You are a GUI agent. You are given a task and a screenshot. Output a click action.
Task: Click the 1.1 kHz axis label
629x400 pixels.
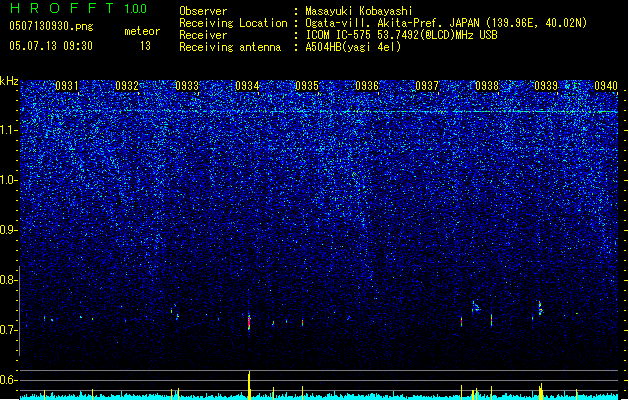(9, 130)
